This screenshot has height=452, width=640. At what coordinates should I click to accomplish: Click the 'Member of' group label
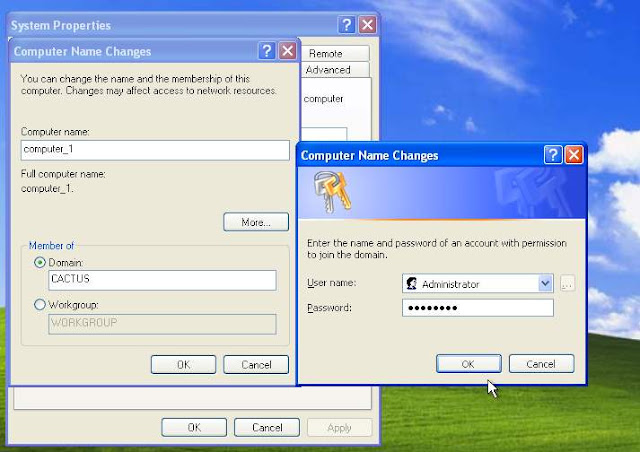51,246
